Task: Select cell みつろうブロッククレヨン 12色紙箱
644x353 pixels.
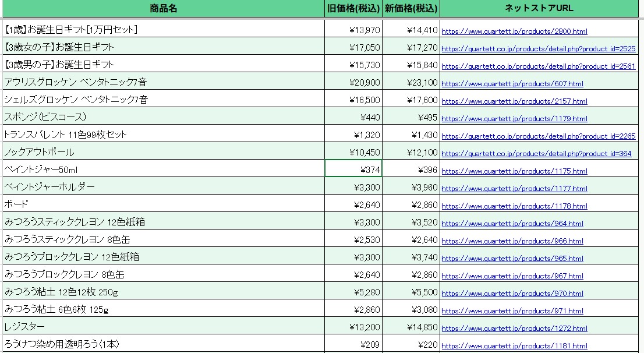Action: tap(164, 256)
